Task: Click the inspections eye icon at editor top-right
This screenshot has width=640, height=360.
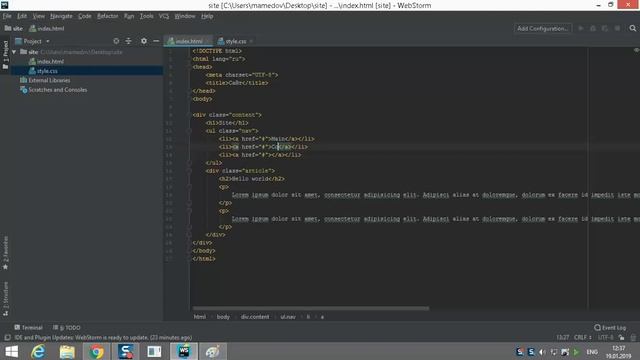Action: point(636,50)
